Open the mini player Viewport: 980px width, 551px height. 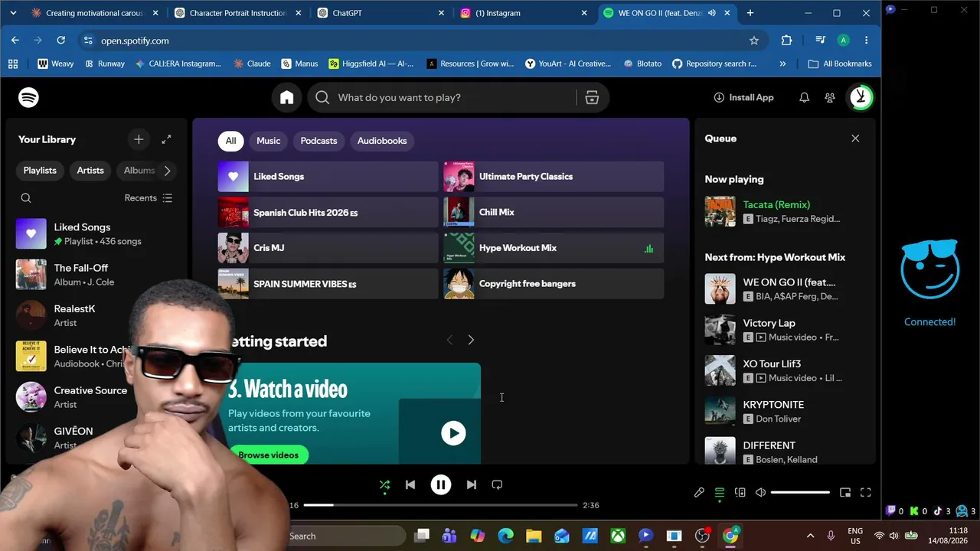click(845, 493)
